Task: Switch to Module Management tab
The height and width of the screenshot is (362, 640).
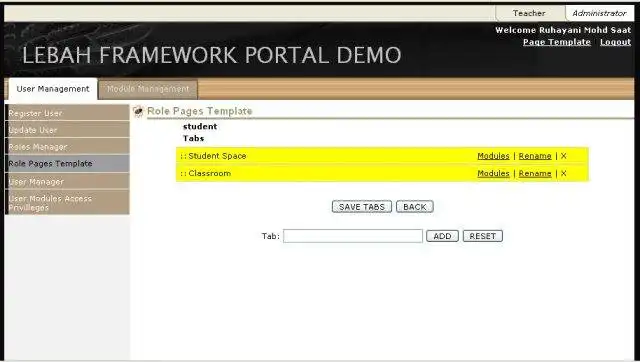Action: [148, 89]
